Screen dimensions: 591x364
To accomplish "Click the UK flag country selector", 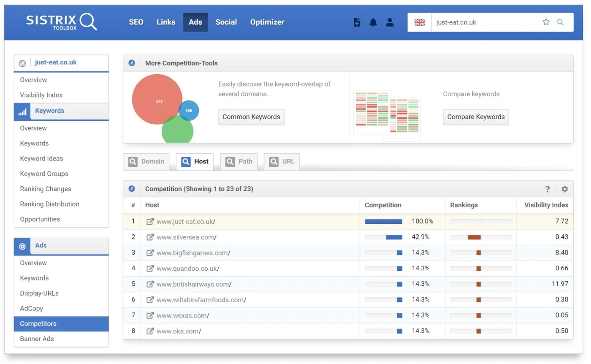I will 420,22.
